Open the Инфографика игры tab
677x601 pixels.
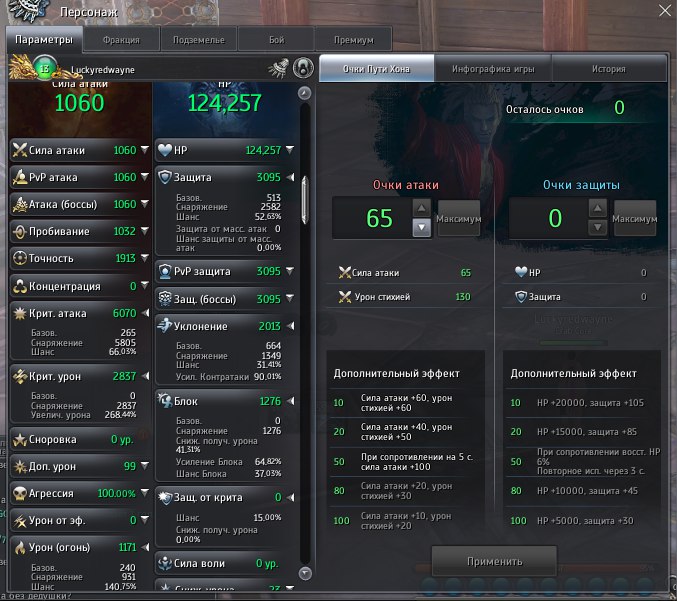493,69
